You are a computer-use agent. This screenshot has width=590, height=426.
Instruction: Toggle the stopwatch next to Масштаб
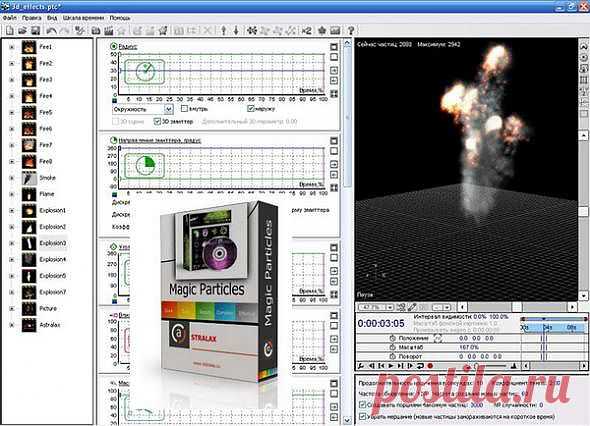[392, 347]
